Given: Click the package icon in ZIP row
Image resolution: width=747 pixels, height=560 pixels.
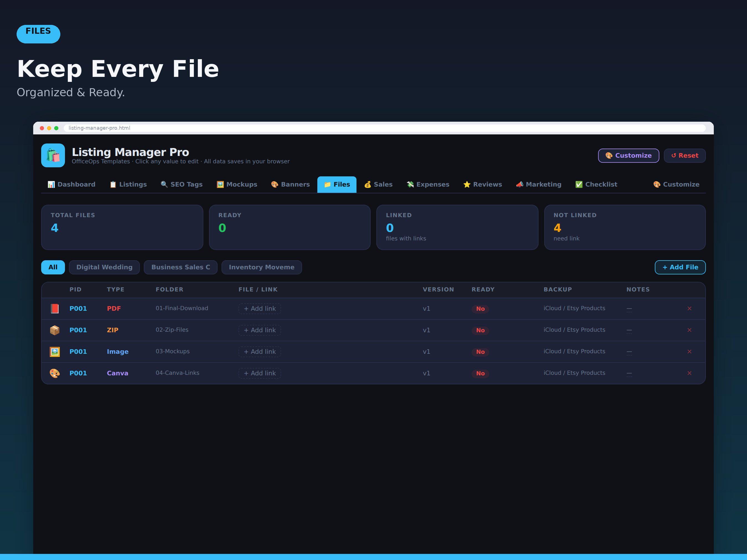Looking at the screenshot, I should tap(55, 330).
